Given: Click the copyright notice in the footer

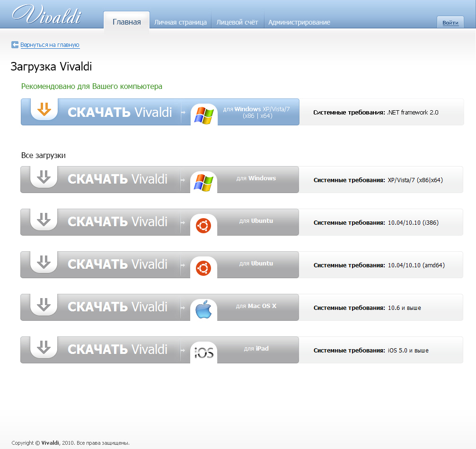Looking at the screenshot, I should coord(71,443).
